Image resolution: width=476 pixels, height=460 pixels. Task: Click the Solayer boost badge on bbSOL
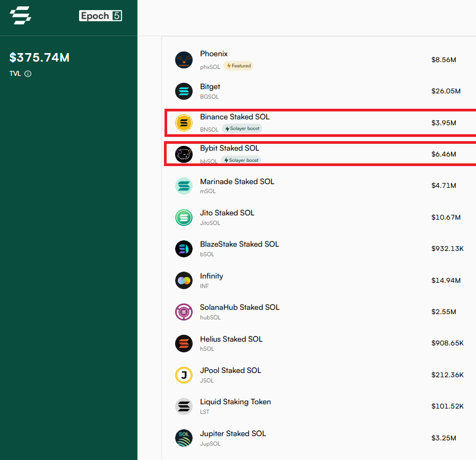pos(241,160)
